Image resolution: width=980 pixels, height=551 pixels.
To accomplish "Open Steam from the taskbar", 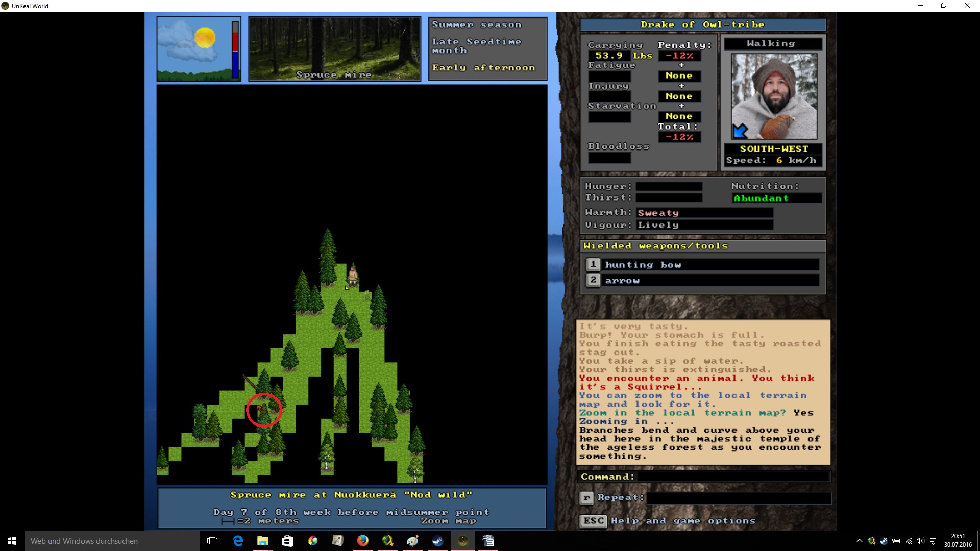I will 437,541.
